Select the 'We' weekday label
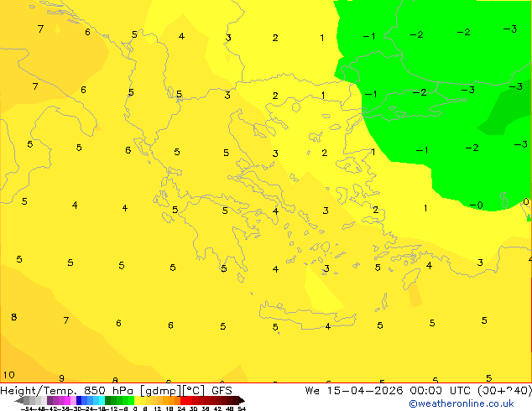532x411 pixels. 312,391
